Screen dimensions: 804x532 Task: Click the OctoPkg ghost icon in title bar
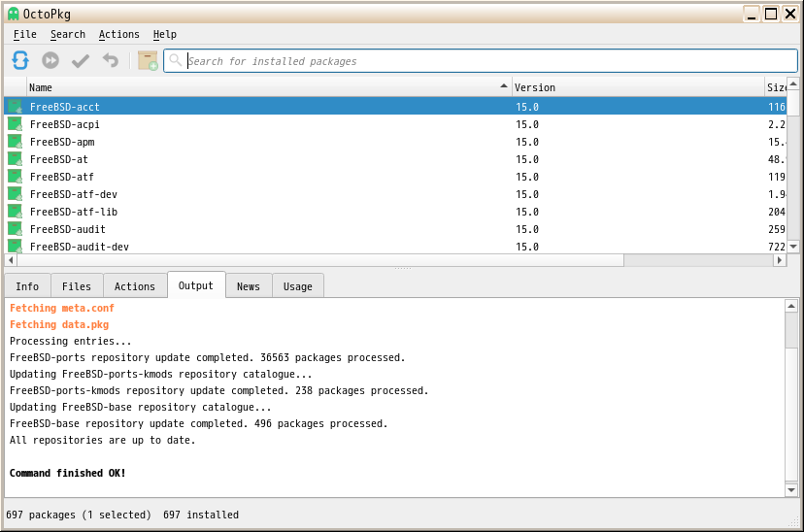(14, 14)
